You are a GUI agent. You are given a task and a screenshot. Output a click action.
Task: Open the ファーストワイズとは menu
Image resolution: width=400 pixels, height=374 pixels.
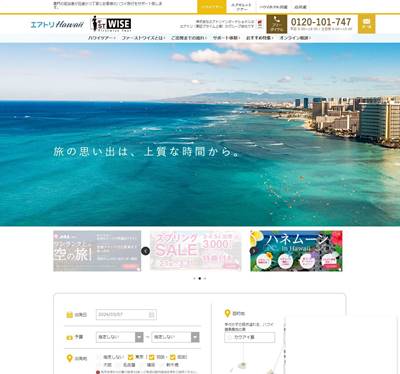tap(143, 38)
